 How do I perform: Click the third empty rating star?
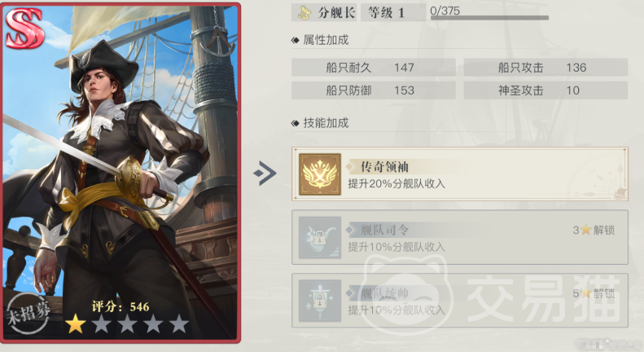coord(127,324)
